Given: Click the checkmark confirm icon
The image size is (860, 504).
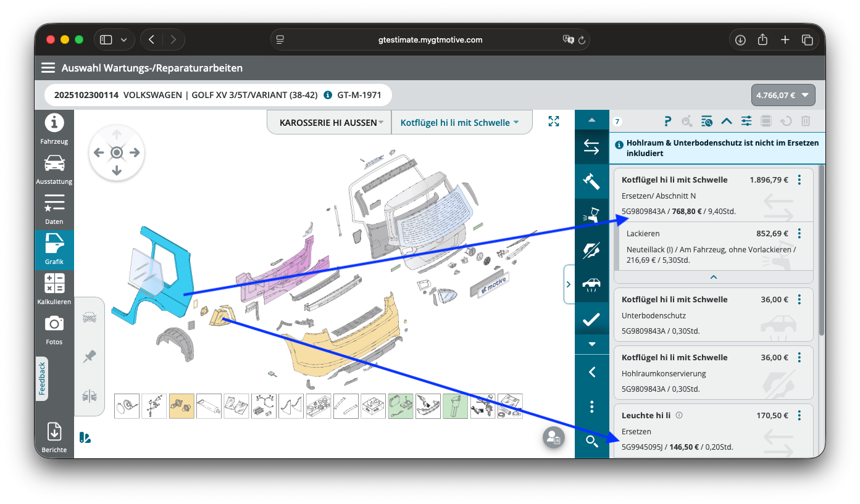Looking at the screenshot, I should click(x=591, y=319).
